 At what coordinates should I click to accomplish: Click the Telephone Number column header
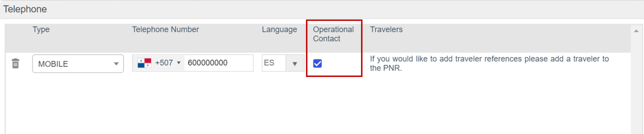pos(165,30)
